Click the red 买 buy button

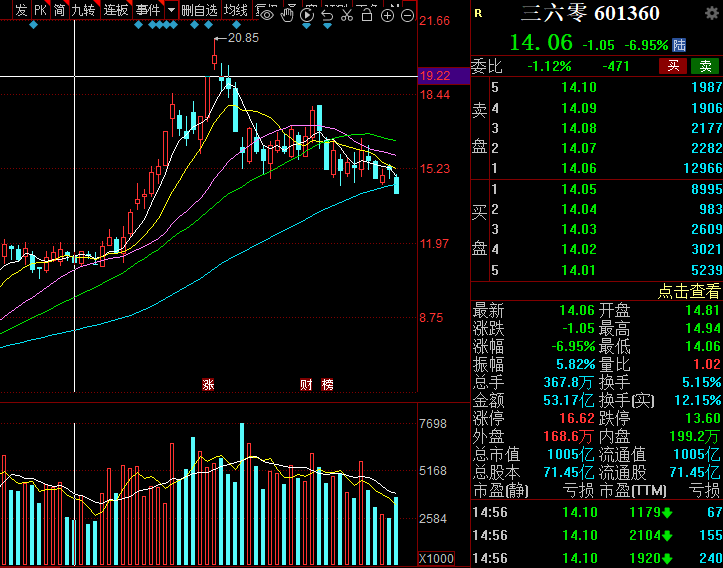[673, 66]
